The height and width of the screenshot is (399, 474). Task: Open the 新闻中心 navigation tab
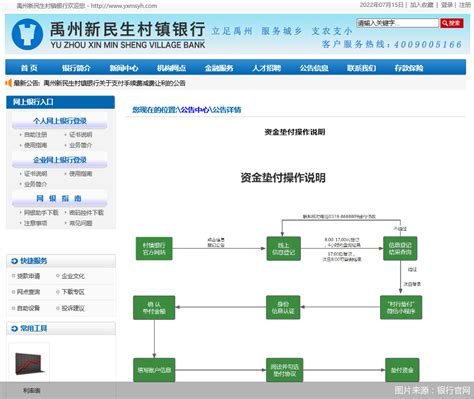(x=124, y=68)
